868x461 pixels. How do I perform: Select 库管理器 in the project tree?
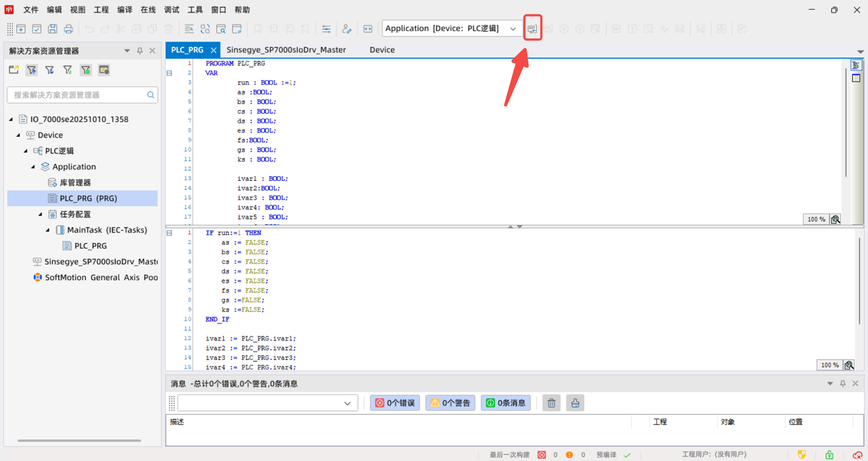click(x=75, y=183)
